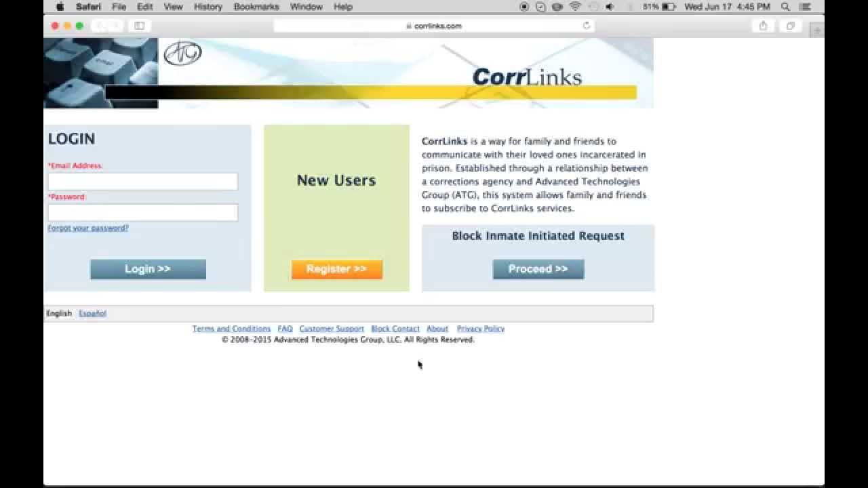Click the Safari red close window button
This screenshot has width=868, height=488.
[55, 26]
